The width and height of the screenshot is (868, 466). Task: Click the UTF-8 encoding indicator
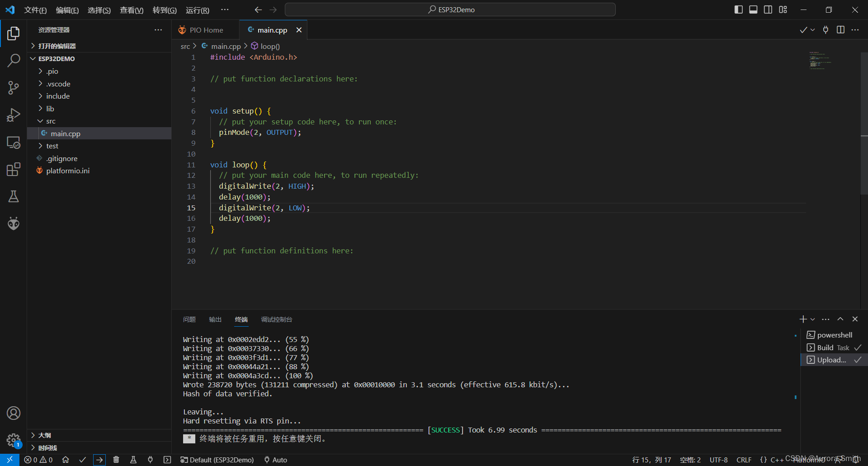[718, 460]
